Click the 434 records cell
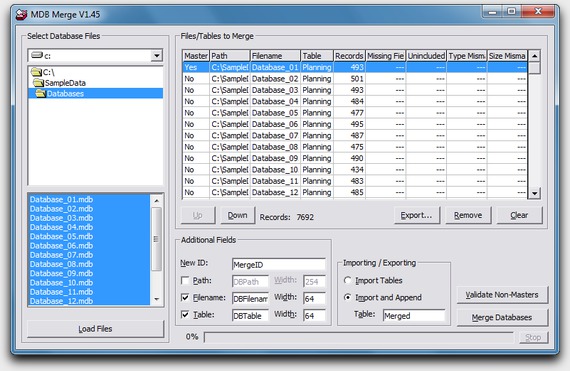The image size is (570, 371). 350,169
